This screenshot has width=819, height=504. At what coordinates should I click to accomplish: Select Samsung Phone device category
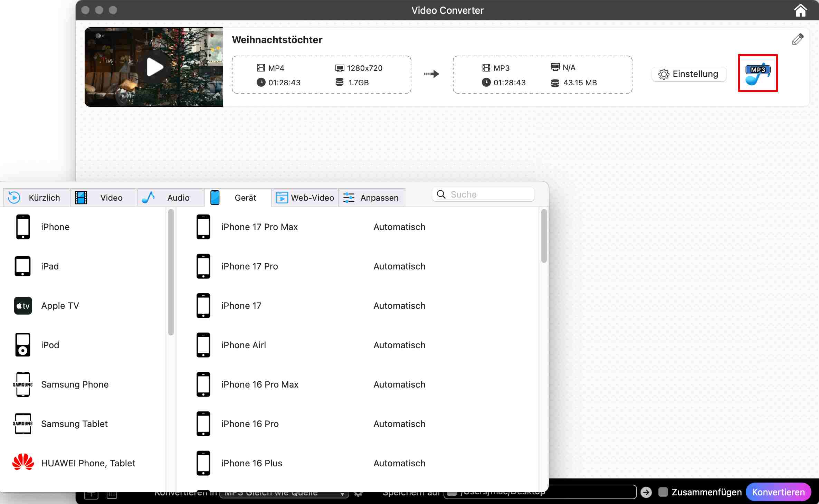coord(75,384)
